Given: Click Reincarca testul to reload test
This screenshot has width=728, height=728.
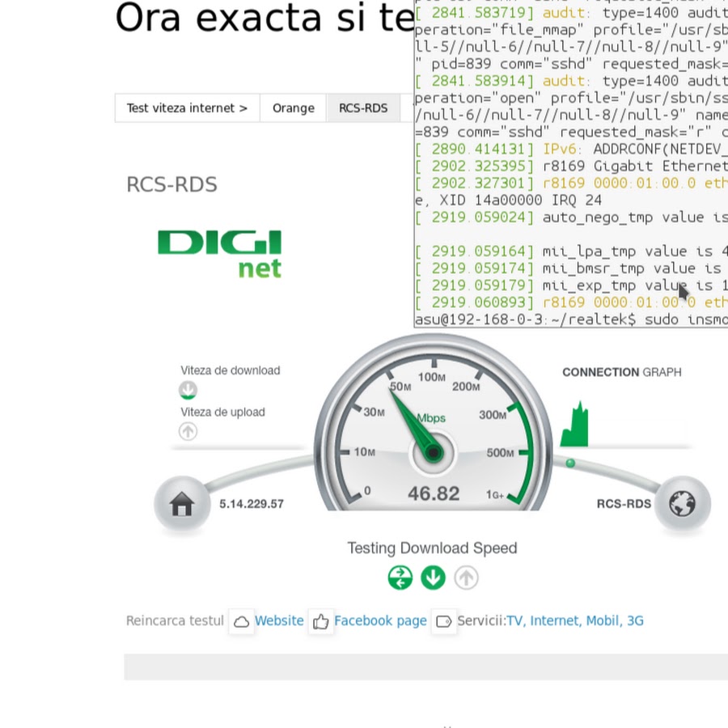Looking at the screenshot, I should [x=175, y=620].
